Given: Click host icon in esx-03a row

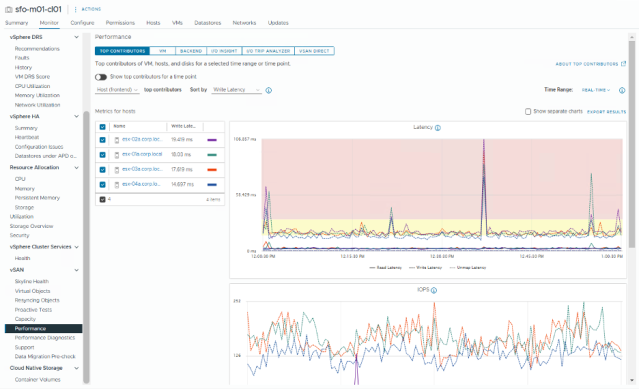Looking at the screenshot, I should tap(117, 170).
